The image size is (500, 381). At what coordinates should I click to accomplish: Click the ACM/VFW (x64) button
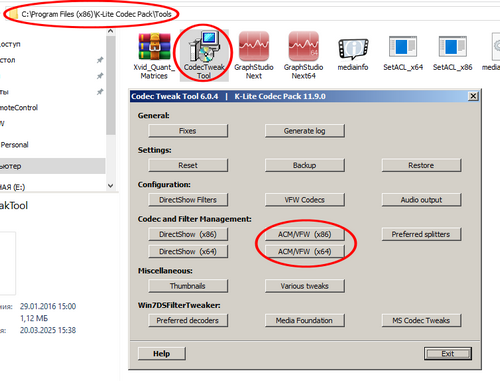[305, 251]
